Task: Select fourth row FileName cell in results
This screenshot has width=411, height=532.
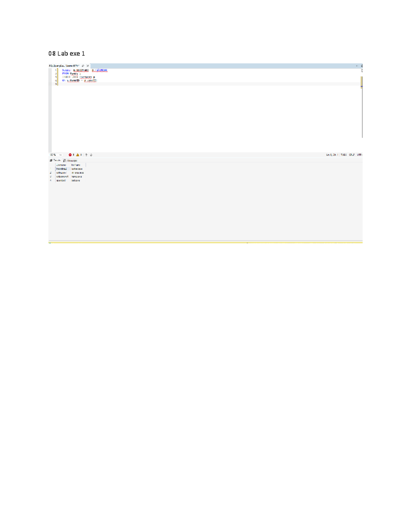Action: 78,180
